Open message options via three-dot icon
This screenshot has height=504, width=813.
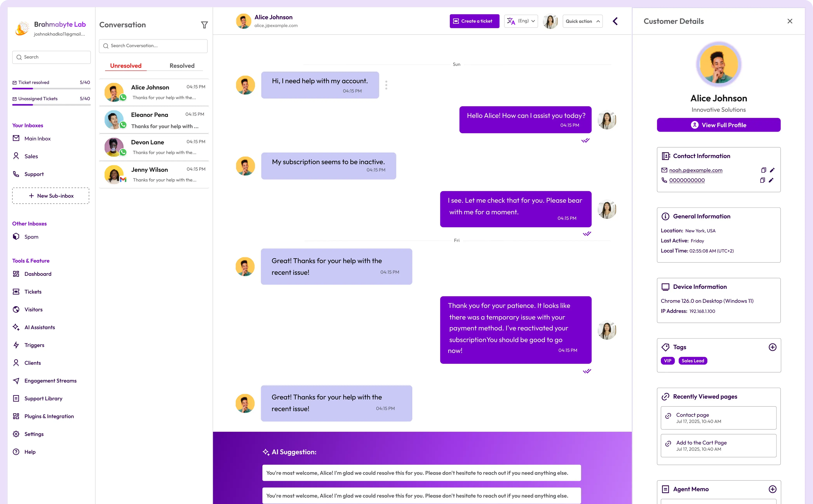click(386, 85)
